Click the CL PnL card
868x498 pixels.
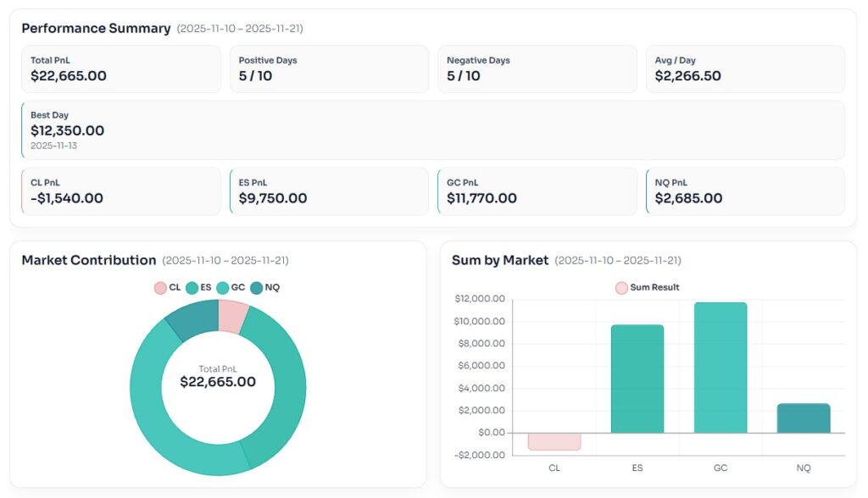coord(120,191)
